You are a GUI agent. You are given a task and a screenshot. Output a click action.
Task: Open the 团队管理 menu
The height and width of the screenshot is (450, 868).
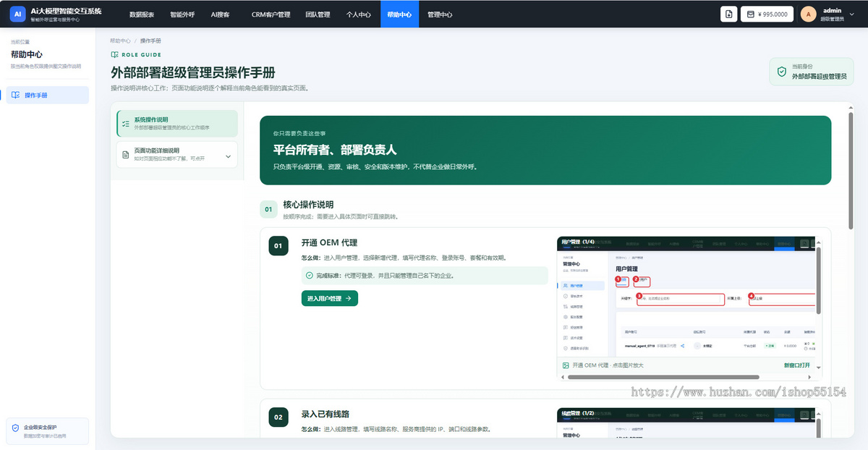pos(318,14)
